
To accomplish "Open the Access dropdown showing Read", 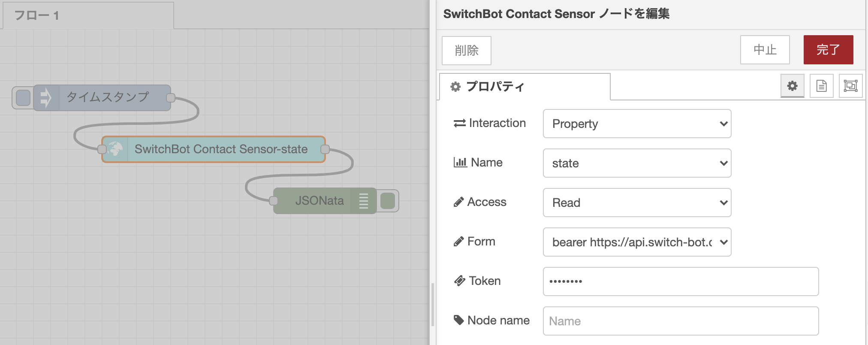I will click(637, 203).
